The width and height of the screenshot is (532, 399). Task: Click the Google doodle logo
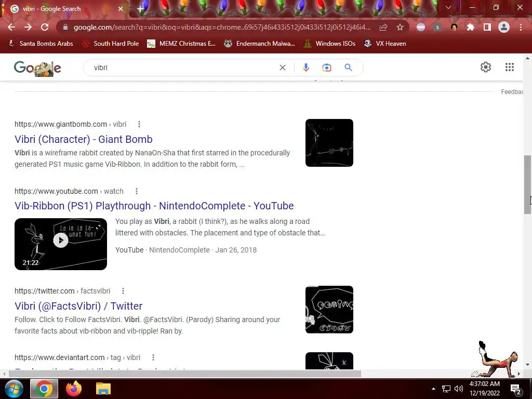(x=37, y=68)
